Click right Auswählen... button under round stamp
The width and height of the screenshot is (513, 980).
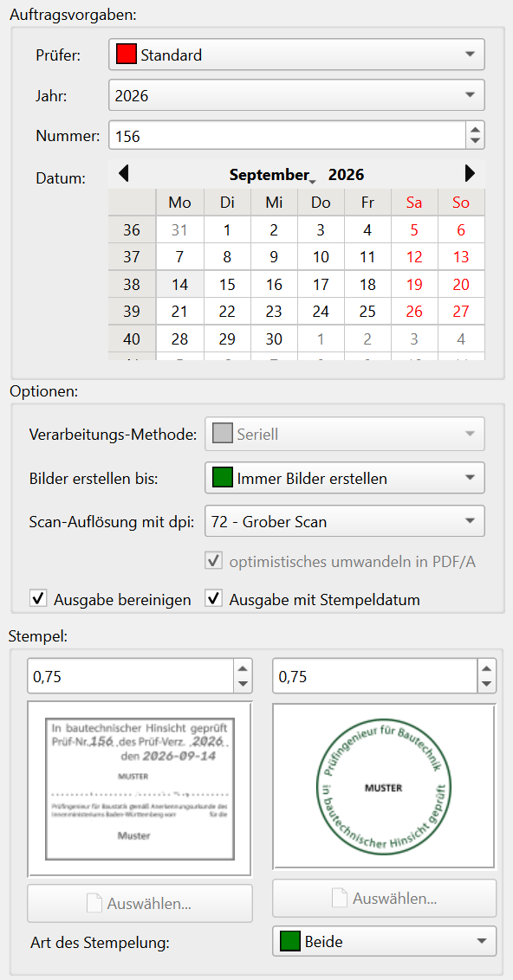[385, 898]
